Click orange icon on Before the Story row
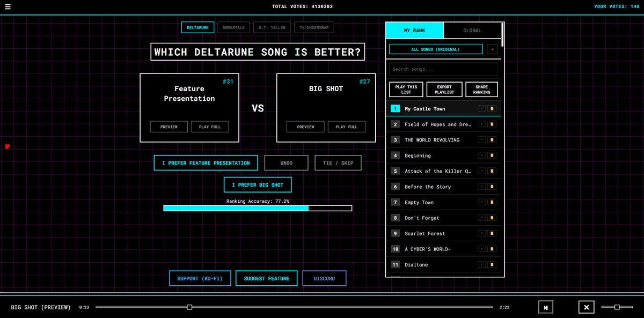 [x=492, y=187]
